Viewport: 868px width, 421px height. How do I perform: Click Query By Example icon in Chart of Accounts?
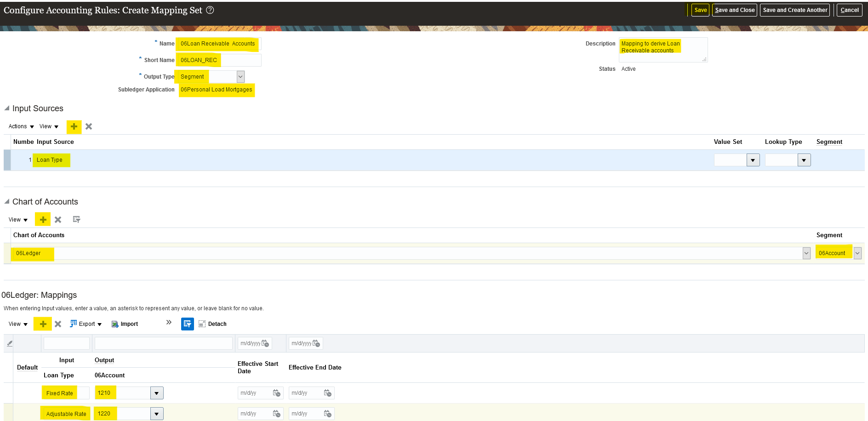(76, 220)
